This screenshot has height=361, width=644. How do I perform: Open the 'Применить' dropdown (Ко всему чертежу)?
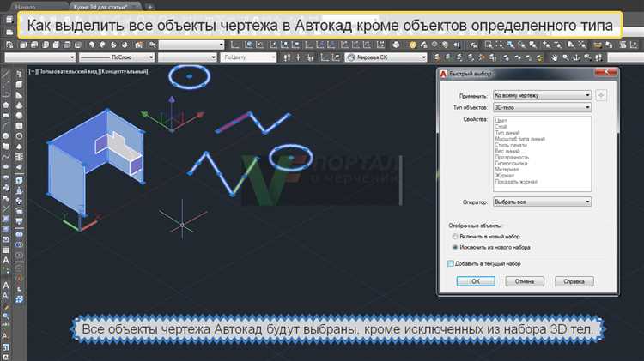[542, 95]
